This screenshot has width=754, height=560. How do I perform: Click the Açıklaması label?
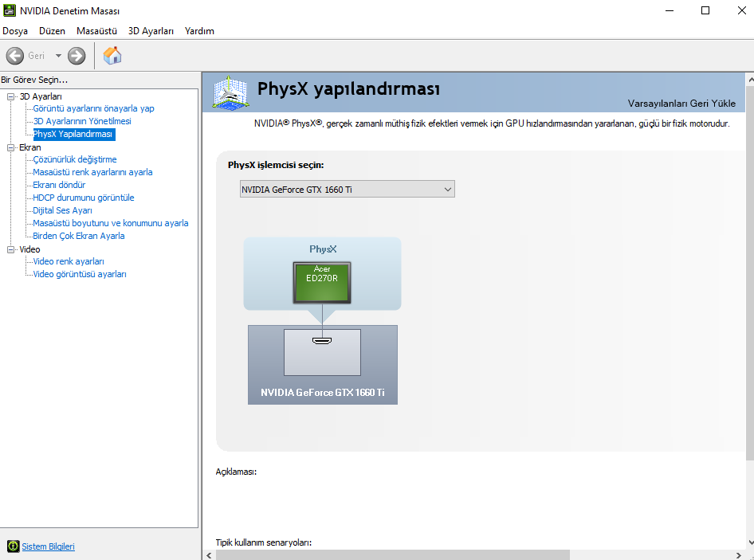tap(236, 472)
